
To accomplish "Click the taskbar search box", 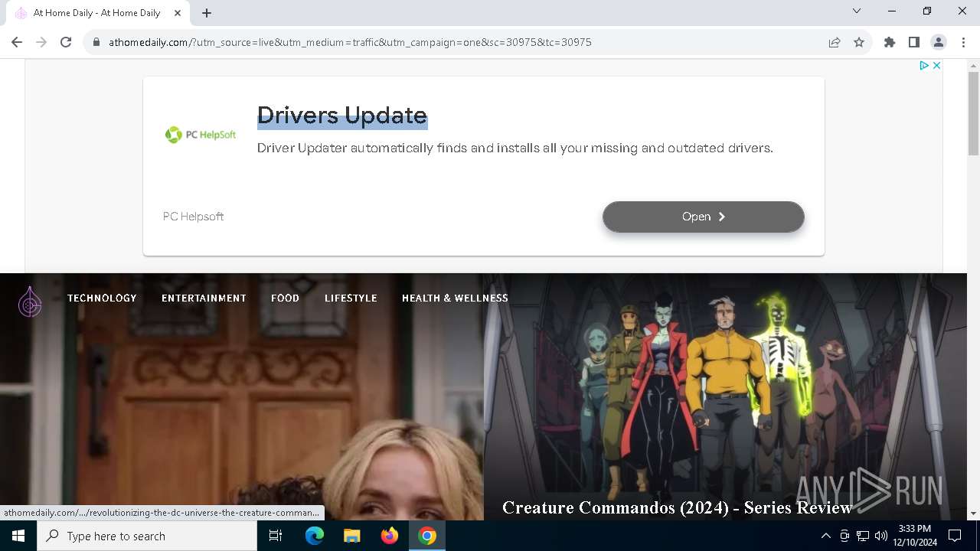I will [x=147, y=536].
